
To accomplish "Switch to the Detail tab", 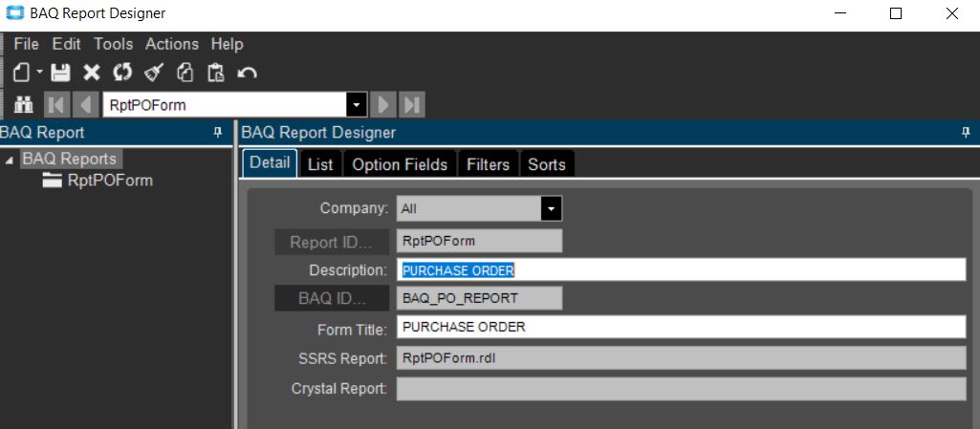I will (x=270, y=163).
